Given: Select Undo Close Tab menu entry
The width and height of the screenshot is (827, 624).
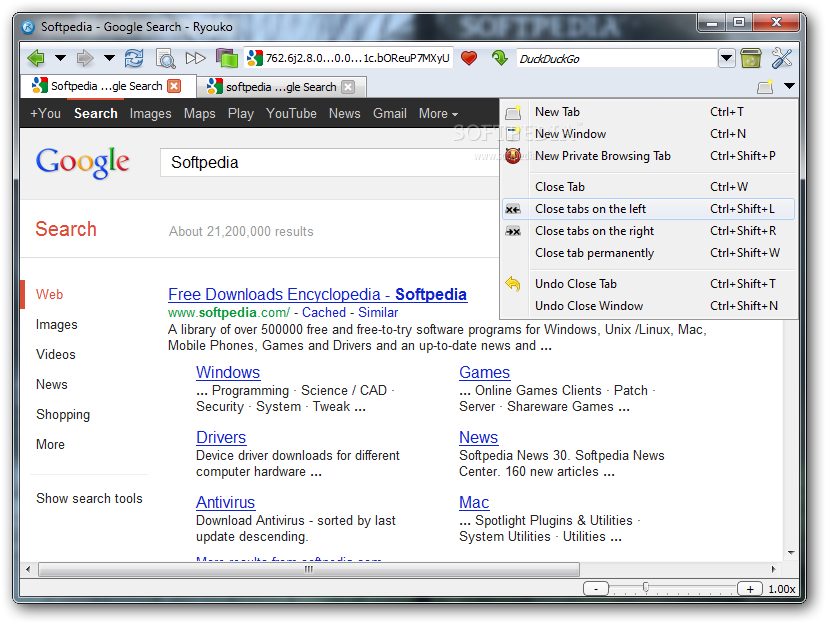Looking at the screenshot, I should point(648,284).
